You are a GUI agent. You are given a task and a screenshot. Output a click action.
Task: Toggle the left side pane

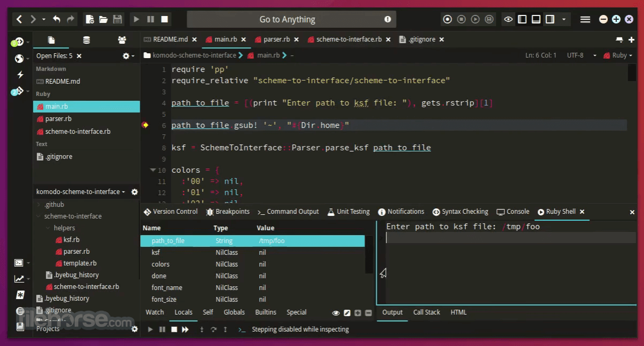(x=522, y=19)
